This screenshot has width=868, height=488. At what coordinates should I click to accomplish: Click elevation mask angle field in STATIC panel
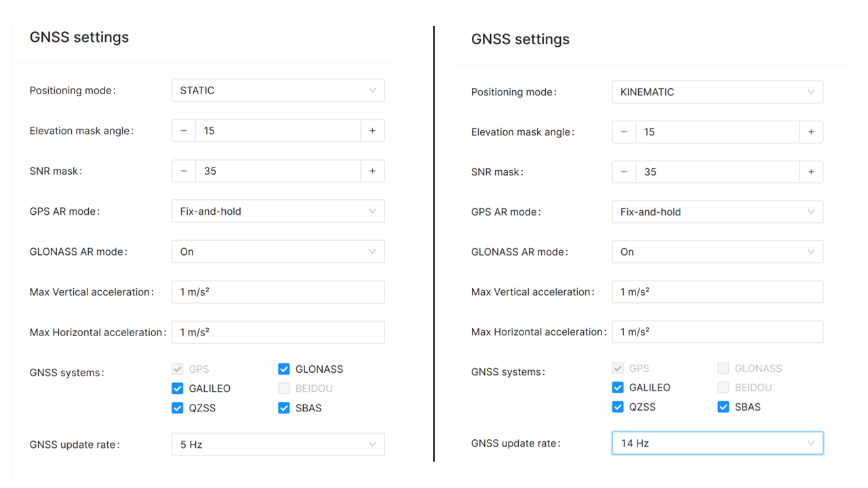[278, 131]
